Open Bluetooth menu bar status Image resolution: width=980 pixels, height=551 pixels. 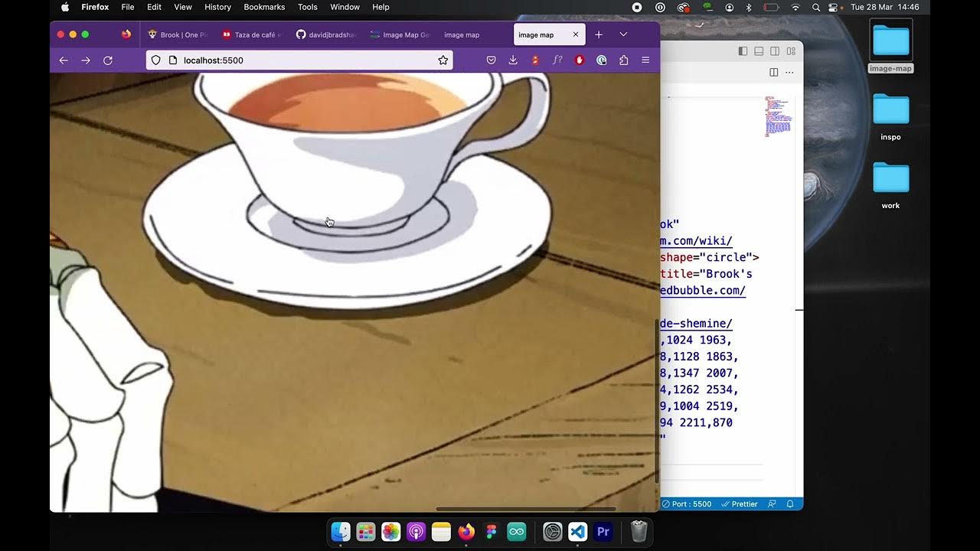749,7
